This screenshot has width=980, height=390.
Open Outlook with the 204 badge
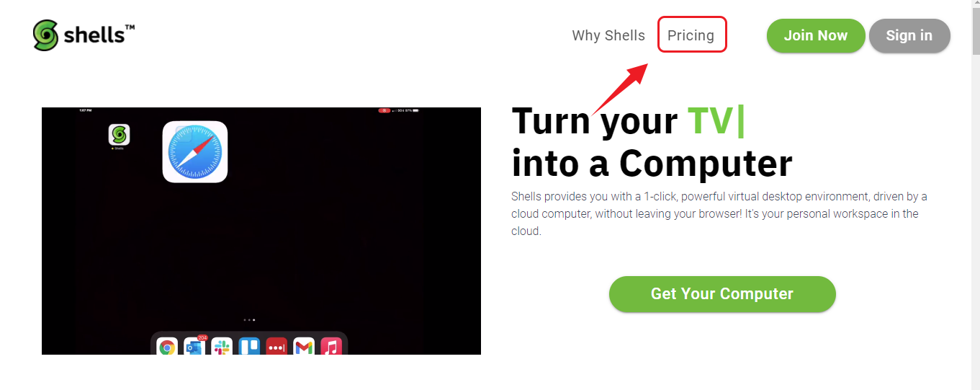[194, 347]
